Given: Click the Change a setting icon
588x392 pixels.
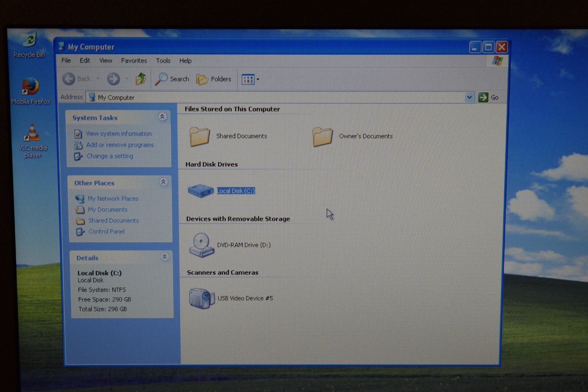Looking at the screenshot, I should pos(78,157).
